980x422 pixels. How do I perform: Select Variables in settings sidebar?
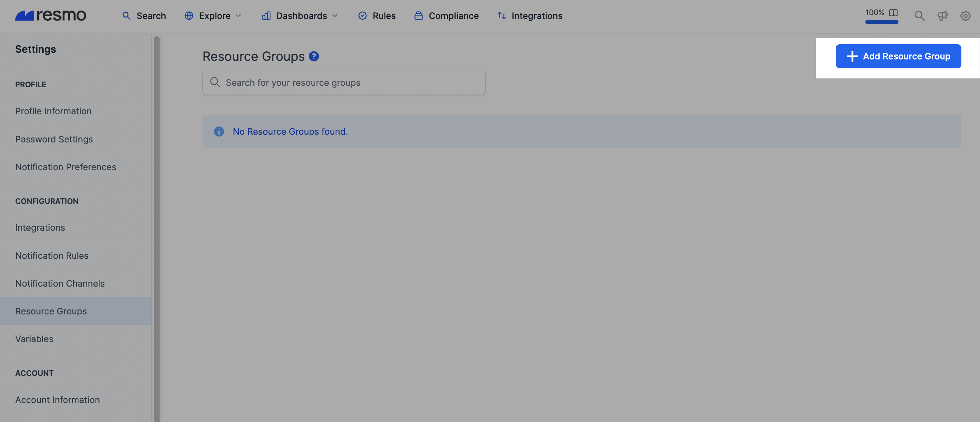pos(34,339)
